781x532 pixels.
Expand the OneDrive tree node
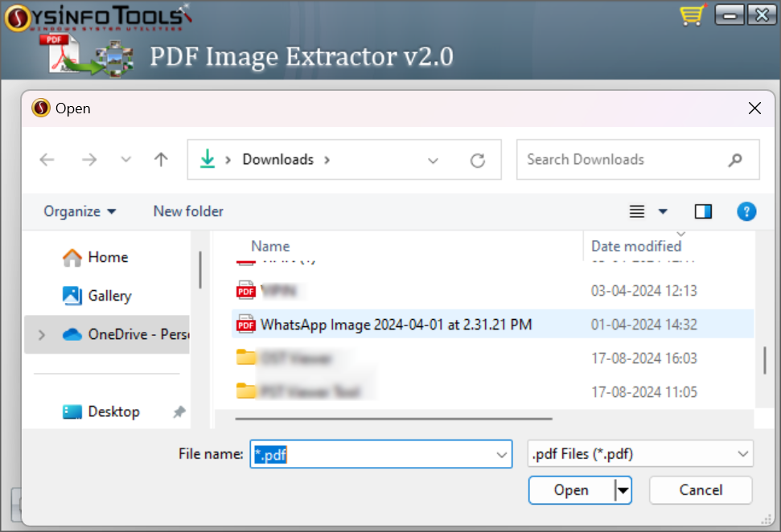[42, 335]
